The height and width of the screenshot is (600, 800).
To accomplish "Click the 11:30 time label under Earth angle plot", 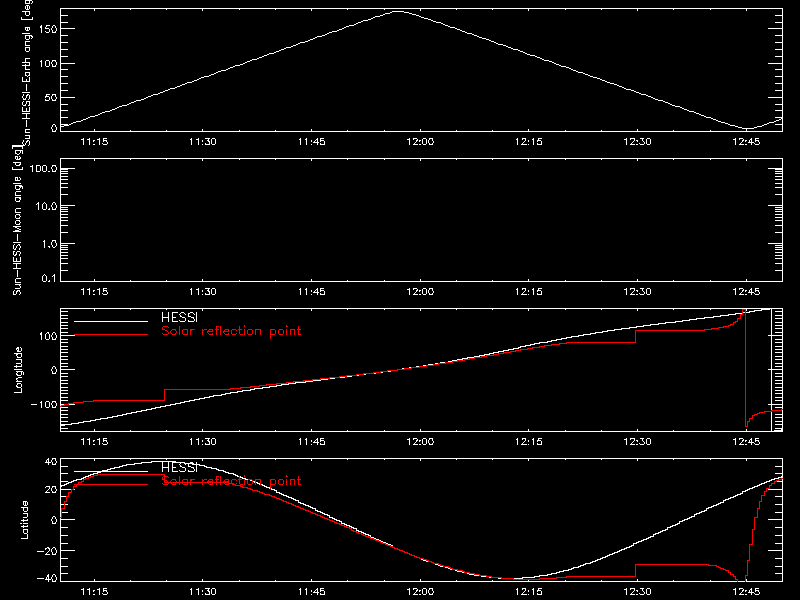I will coord(203,141).
